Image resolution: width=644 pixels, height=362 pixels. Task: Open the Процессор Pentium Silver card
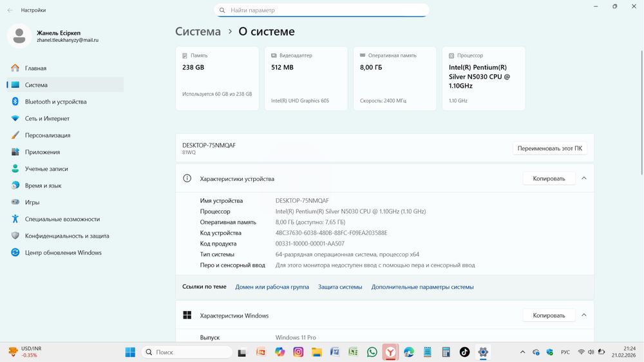coord(484,78)
